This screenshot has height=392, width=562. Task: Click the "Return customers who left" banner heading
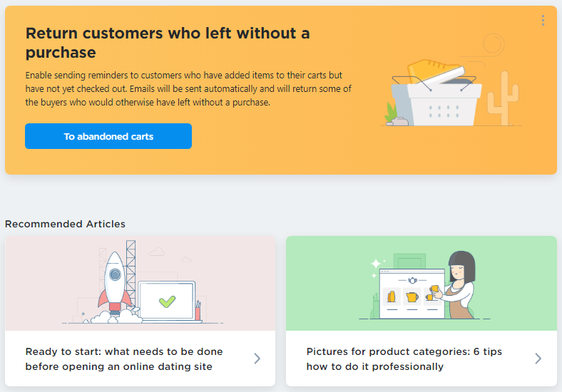168,43
